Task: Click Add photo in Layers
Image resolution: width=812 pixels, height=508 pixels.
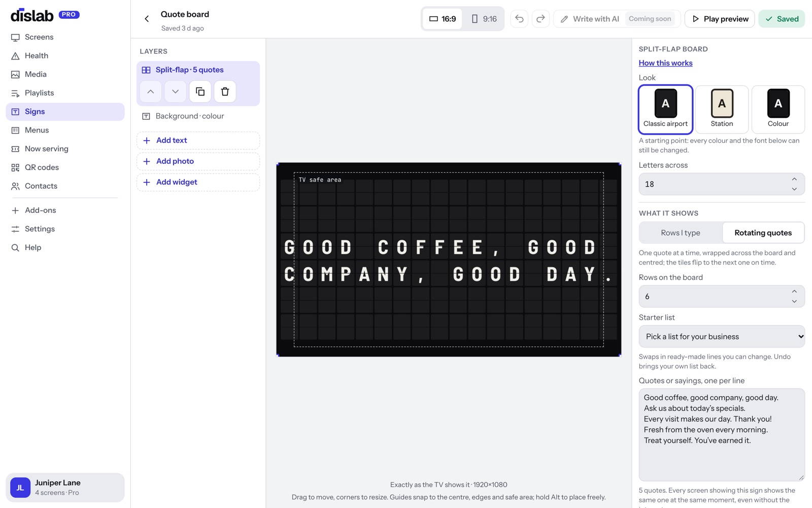Action: 198,162
